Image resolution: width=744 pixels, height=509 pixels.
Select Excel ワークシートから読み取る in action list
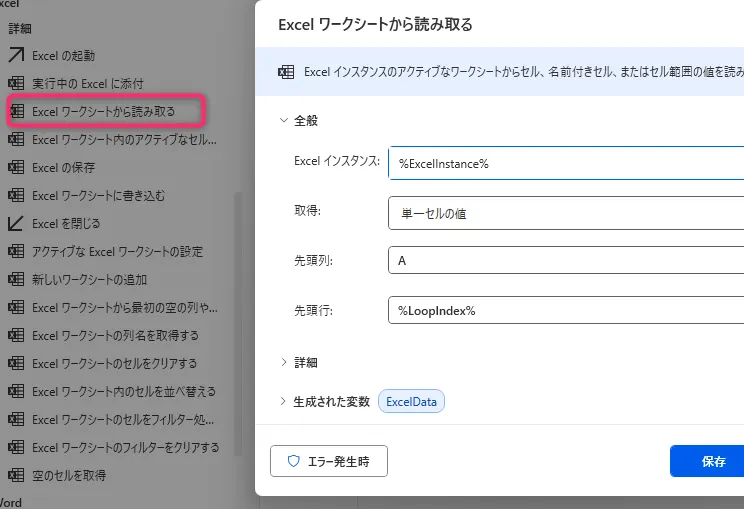pyautogui.click(x=104, y=111)
